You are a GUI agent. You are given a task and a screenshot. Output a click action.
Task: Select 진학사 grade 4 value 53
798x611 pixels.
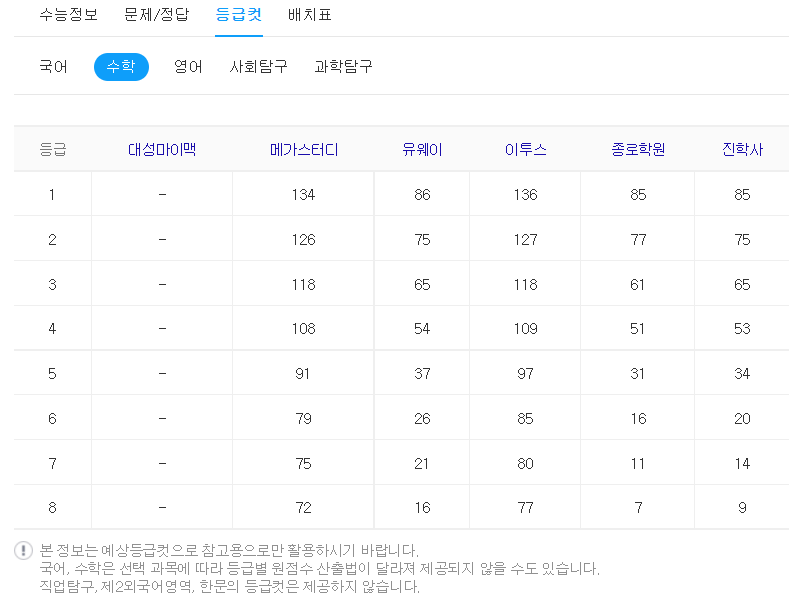coord(742,329)
